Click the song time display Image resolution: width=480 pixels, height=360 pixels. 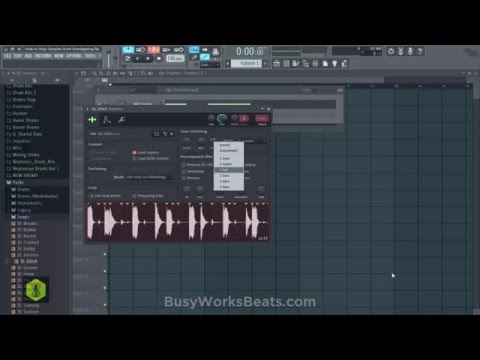coord(250,52)
